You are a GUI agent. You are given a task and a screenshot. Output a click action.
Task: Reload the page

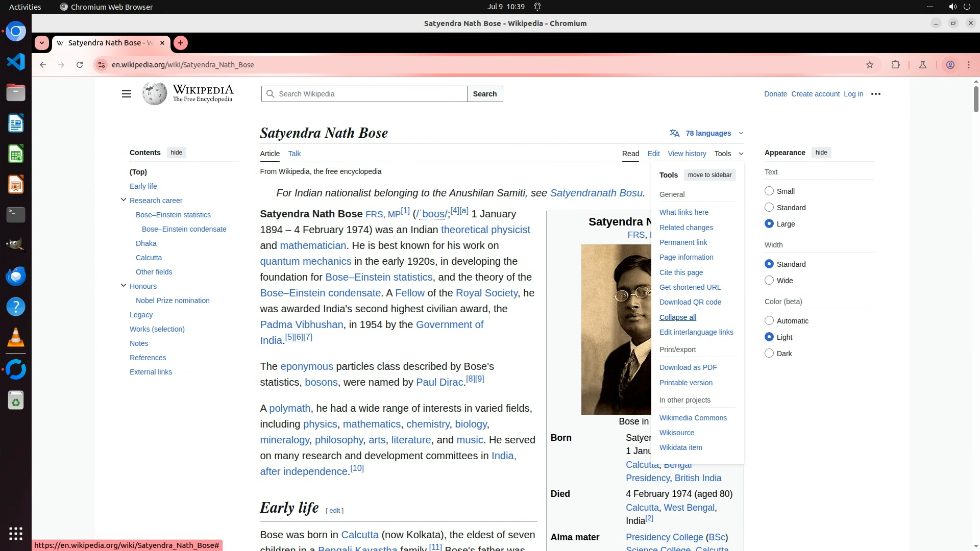point(80,65)
